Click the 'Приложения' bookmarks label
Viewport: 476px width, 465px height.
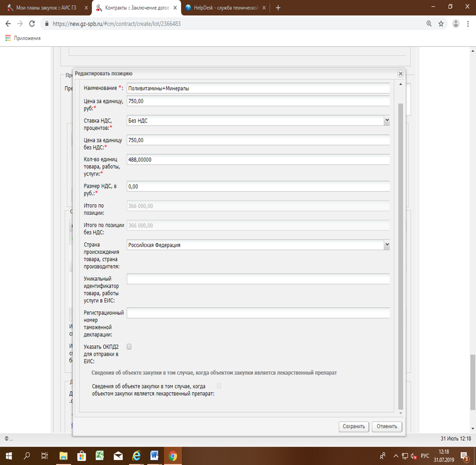pos(27,38)
